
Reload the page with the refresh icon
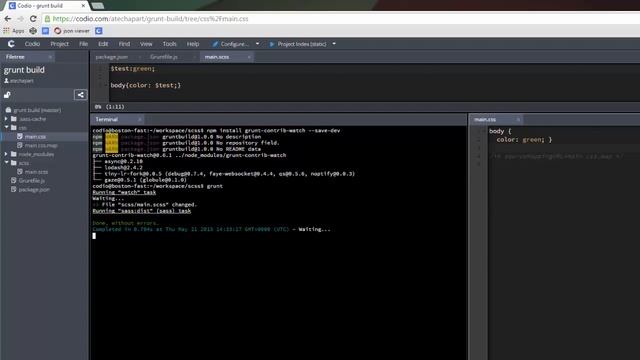click(33, 19)
